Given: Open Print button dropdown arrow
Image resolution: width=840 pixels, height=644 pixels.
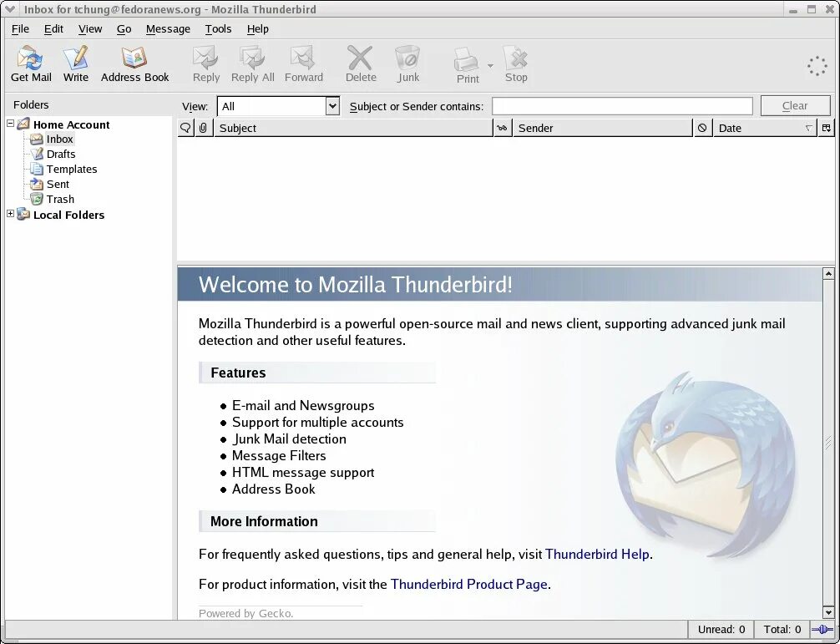Looking at the screenshot, I should pos(490,65).
